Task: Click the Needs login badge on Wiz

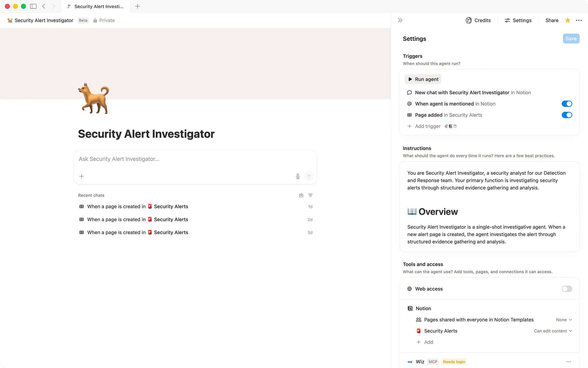Action: pyautogui.click(x=454, y=362)
